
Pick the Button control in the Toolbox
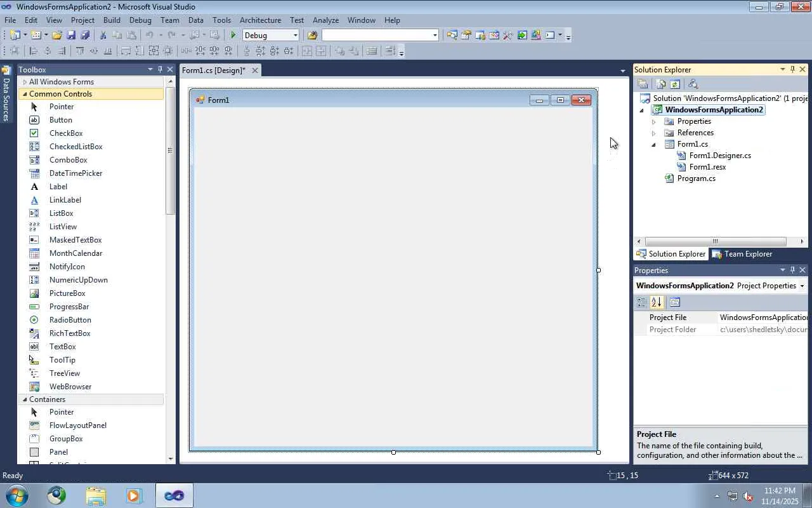click(93, 120)
